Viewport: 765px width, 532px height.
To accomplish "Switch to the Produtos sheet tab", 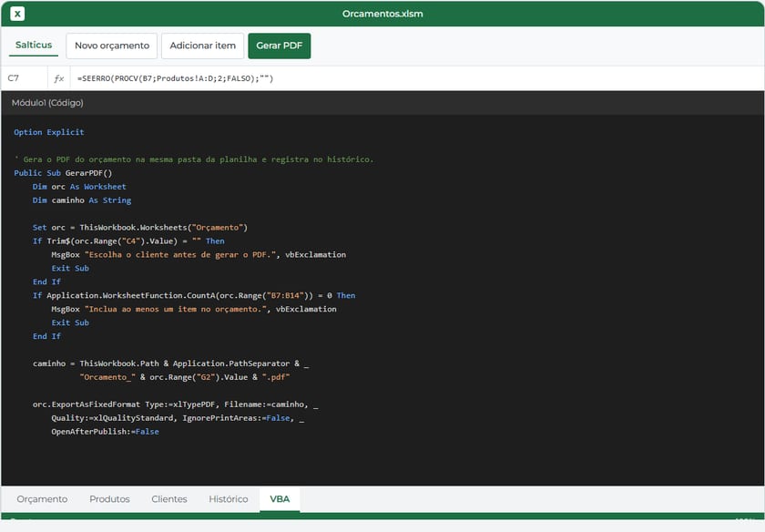I will [x=110, y=499].
